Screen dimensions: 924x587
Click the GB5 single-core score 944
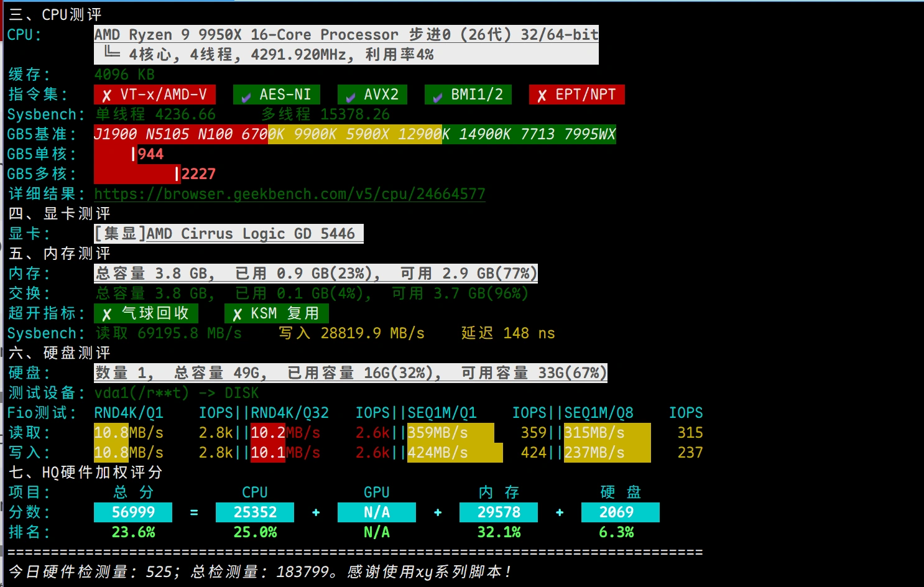pyautogui.click(x=150, y=154)
